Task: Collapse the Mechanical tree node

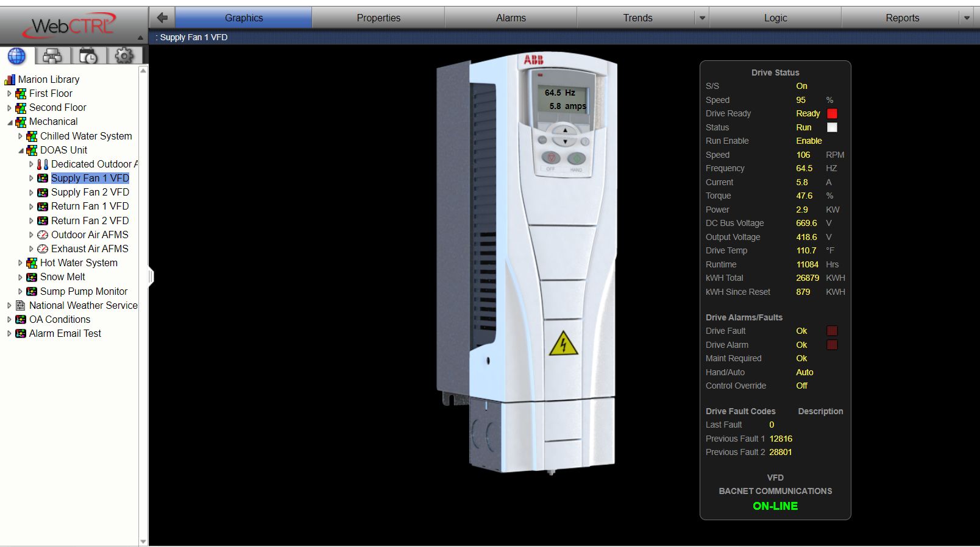Action: [x=10, y=122]
